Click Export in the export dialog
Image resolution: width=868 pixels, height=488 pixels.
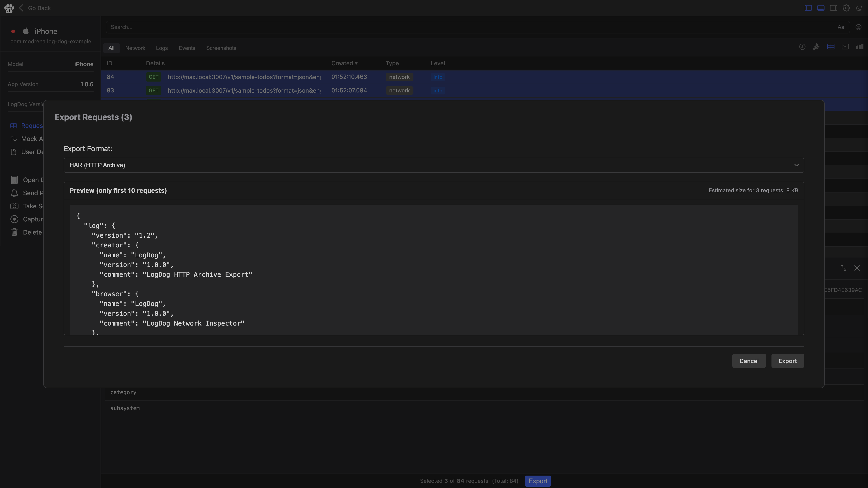click(788, 361)
